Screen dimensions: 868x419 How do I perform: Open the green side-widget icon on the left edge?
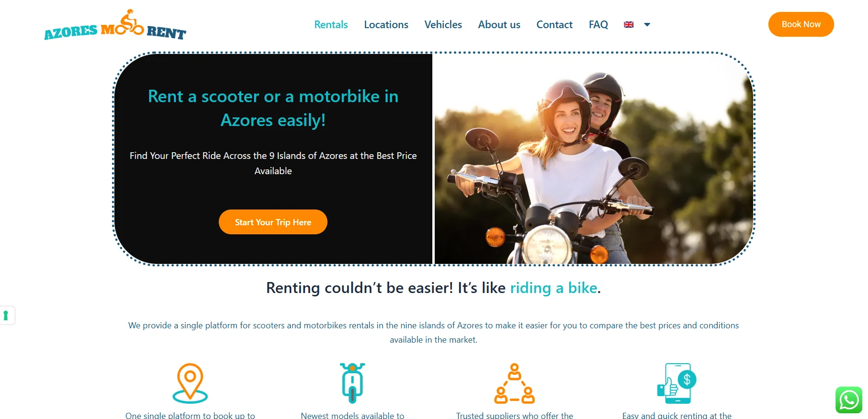click(x=6, y=315)
